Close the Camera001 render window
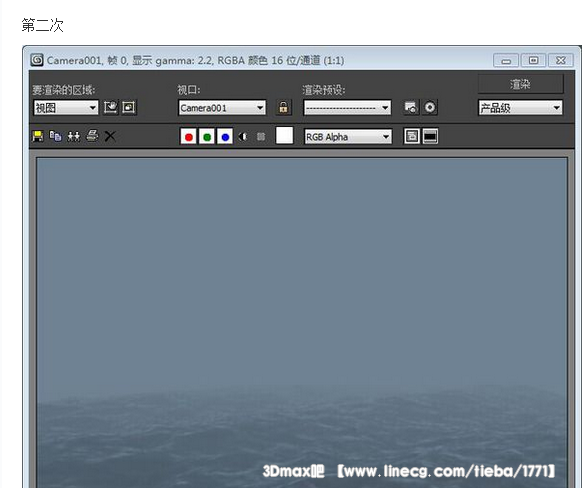This screenshot has height=488, width=584. coord(561,60)
